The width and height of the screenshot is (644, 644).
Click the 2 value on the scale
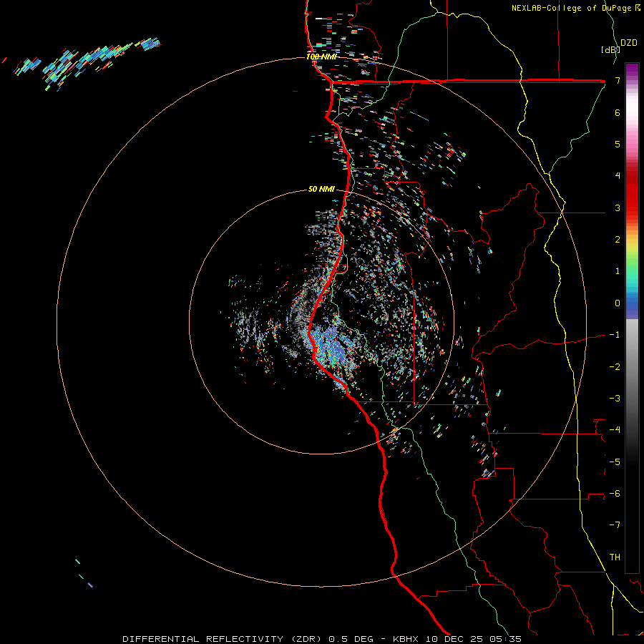618,240
